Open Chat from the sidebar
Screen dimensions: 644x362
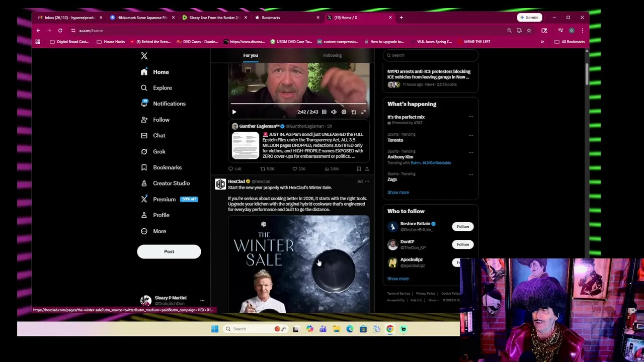point(153,136)
